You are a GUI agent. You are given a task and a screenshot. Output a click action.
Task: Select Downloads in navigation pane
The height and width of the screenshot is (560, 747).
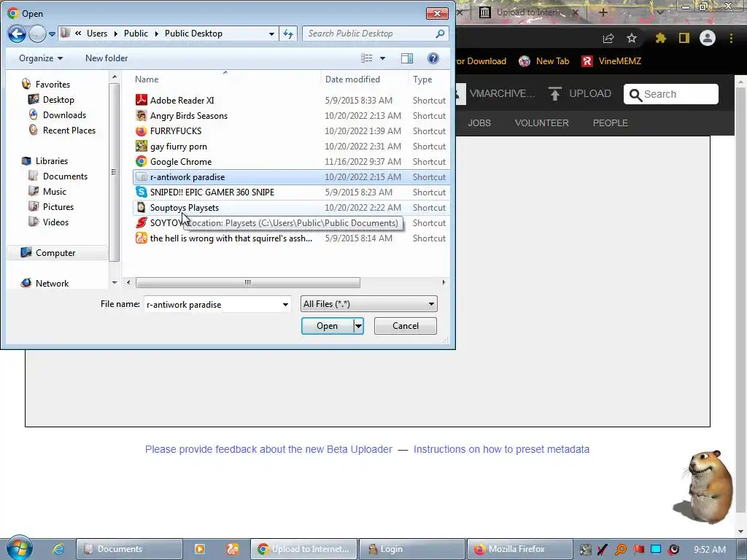64,114
